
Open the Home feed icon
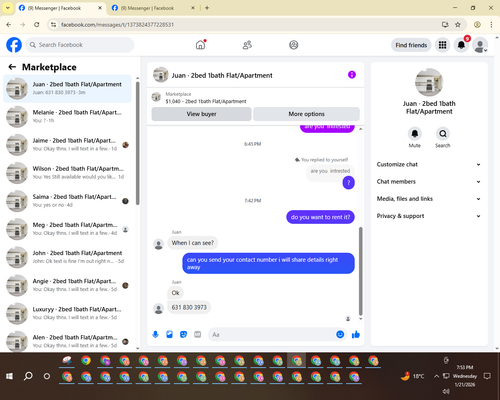(x=200, y=45)
